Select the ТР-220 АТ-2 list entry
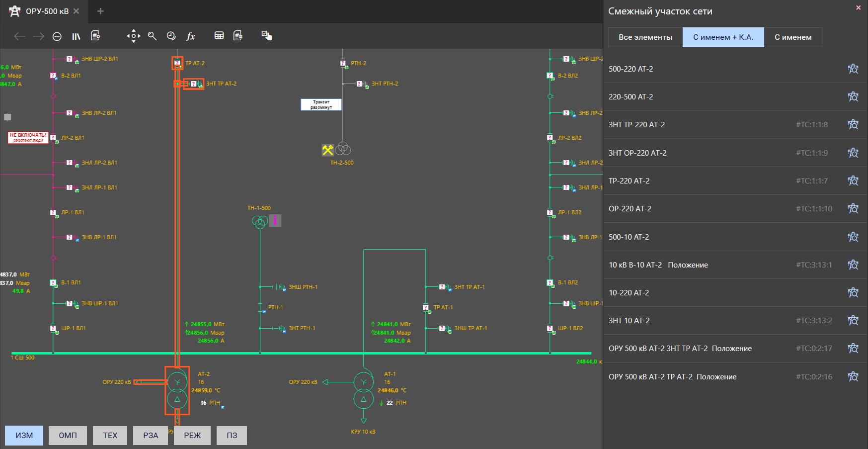 click(629, 181)
